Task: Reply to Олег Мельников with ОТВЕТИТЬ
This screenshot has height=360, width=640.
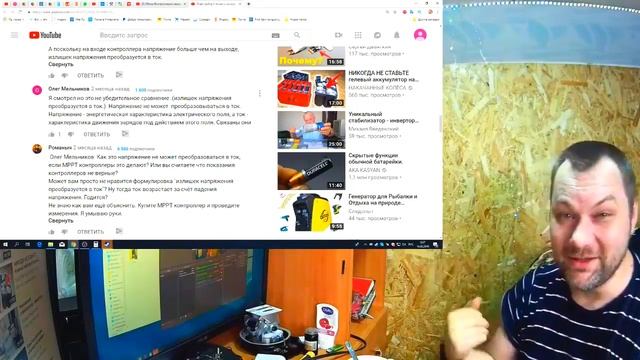Action: click(x=97, y=134)
